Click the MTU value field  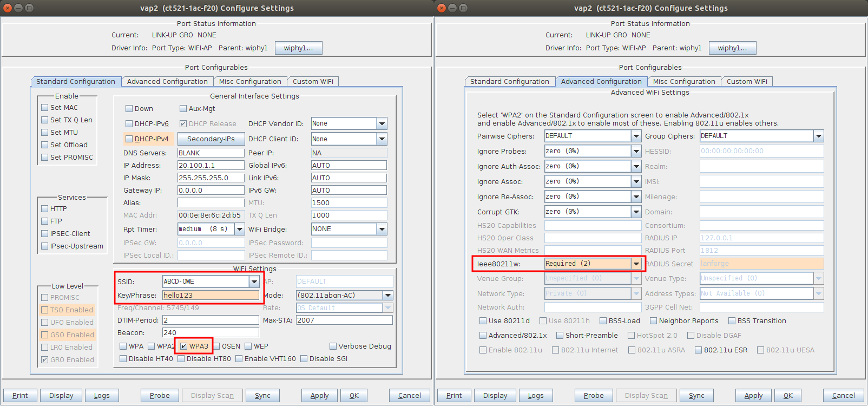point(349,203)
